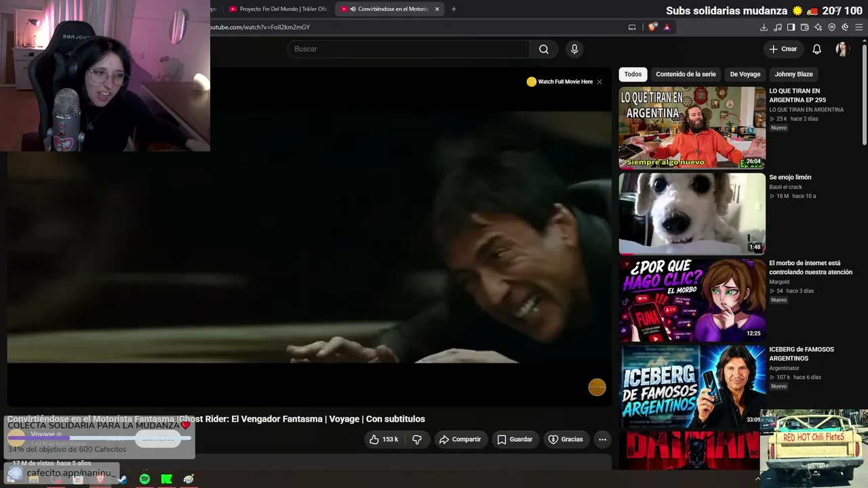The width and height of the screenshot is (868, 488).
Task: Open Iceberg de Famosos Argentinos thumbnail
Action: coord(692,386)
